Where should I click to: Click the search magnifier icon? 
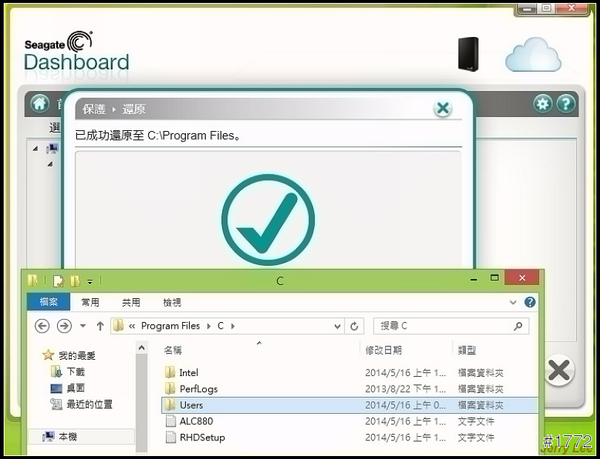(x=518, y=326)
